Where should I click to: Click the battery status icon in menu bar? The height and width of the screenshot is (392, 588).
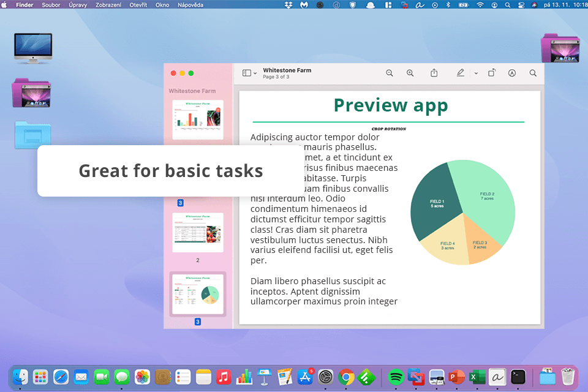[x=464, y=5]
